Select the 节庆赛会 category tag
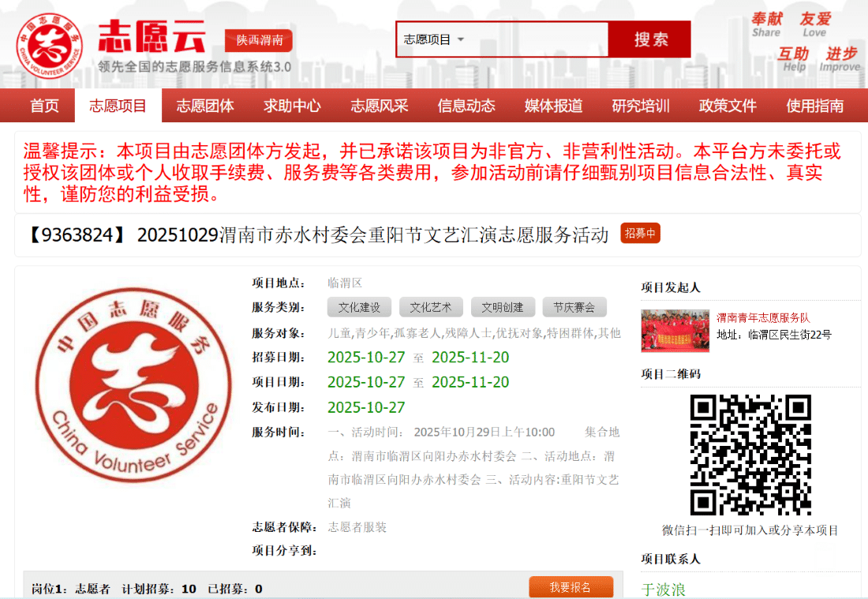 tap(574, 308)
